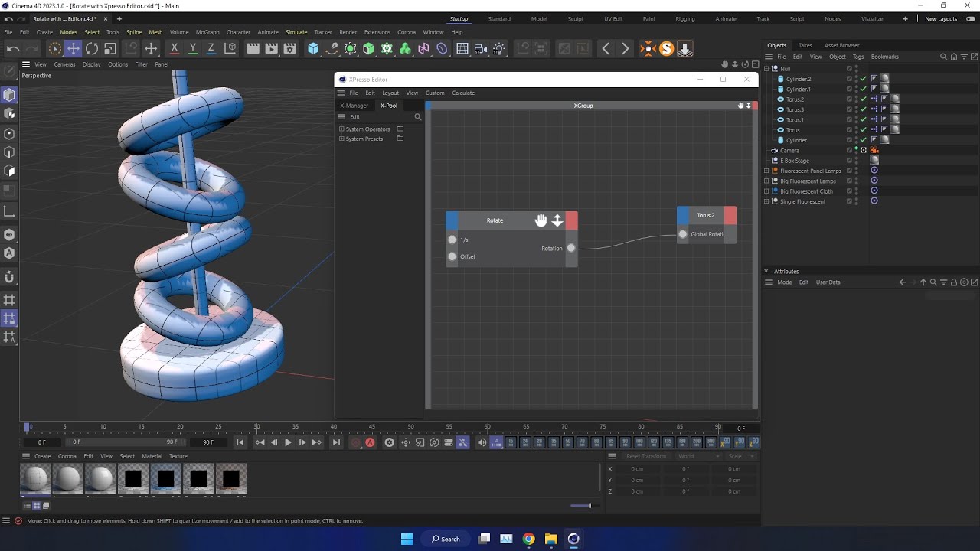The image size is (980, 551).
Task: Play the animation forward
Action: [288, 442]
